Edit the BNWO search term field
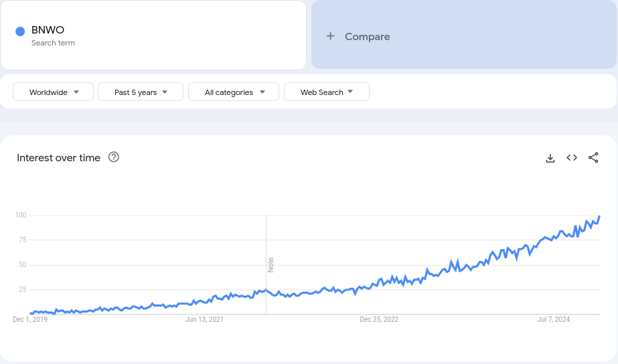618x364 pixels. click(x=48, y=29)
